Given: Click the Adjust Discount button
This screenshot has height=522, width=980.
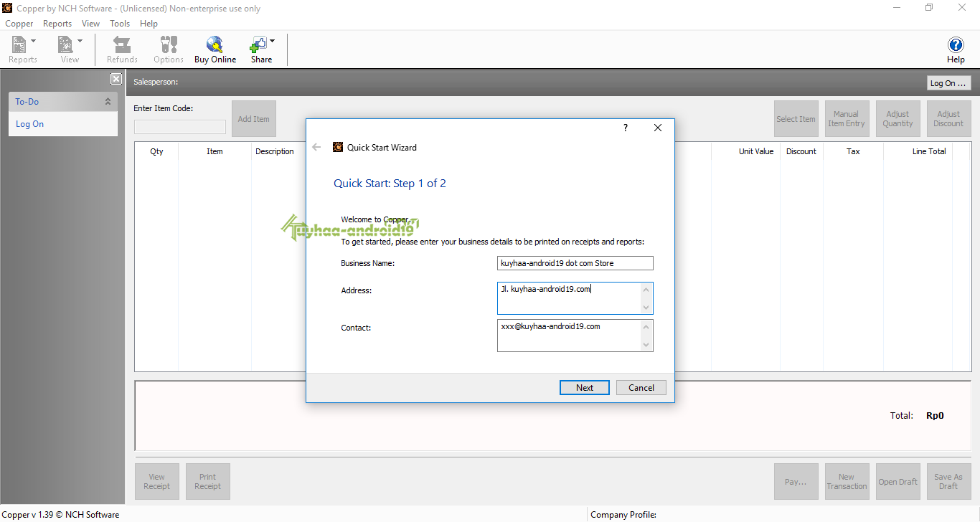Looking at the screenshot, I should tap(948, 119).
